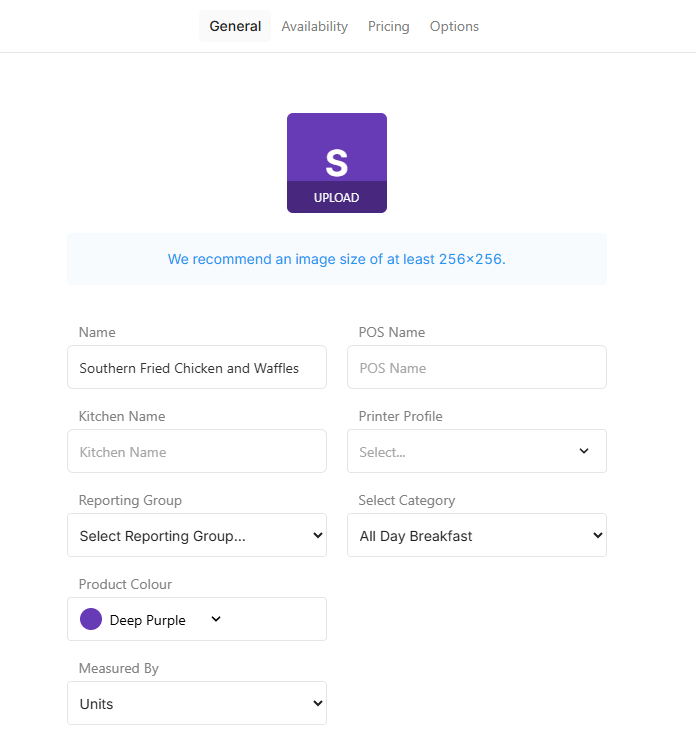Image resolution: width=696 pixels, height=750 pixels.
Task: Click the Reporting Group dropdown arrow
Action: pyautogui.click(x=318, y=536)
